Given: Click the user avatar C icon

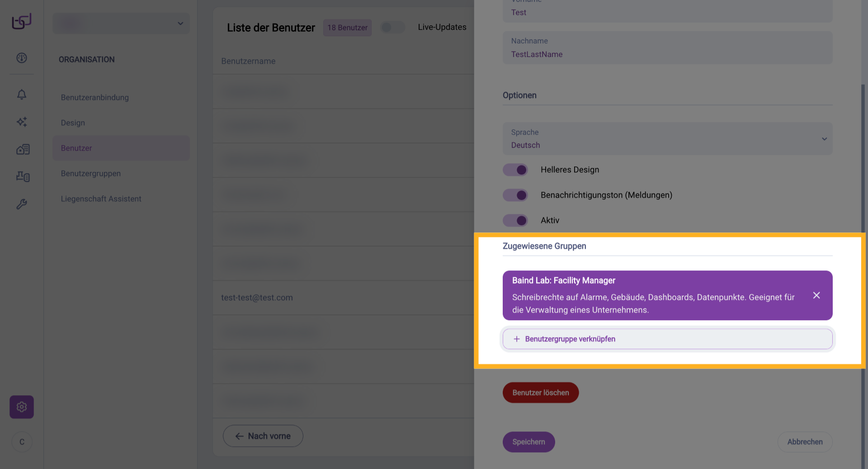Looking at the screenshot, I should coord(22,442).
